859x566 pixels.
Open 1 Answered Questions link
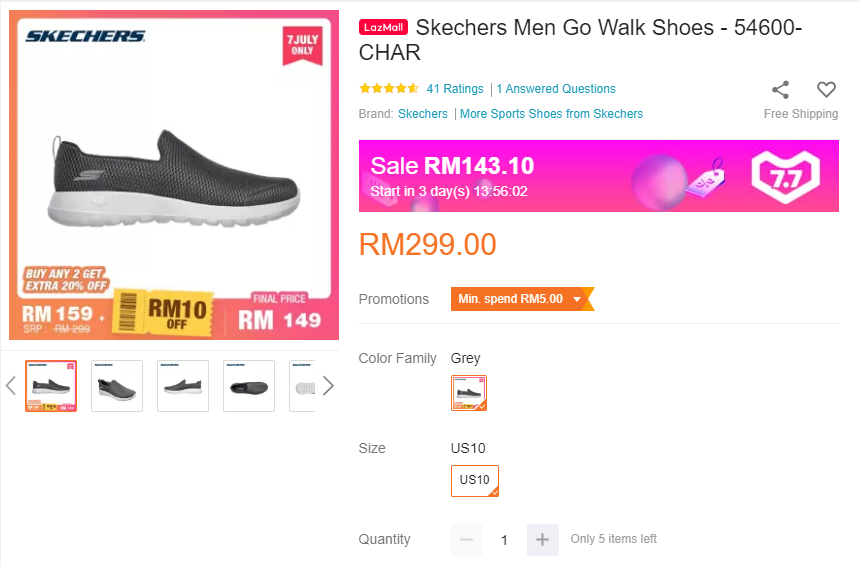click(556, 89)
